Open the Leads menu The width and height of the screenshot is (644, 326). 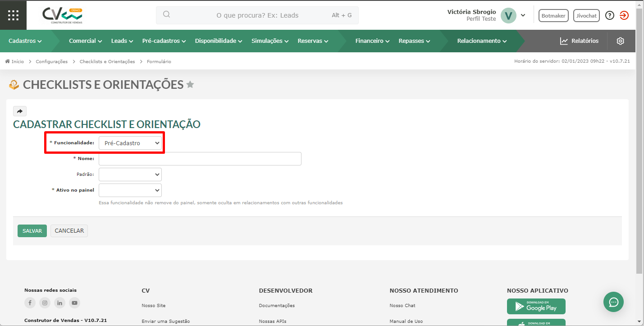[x=122, y=41]
